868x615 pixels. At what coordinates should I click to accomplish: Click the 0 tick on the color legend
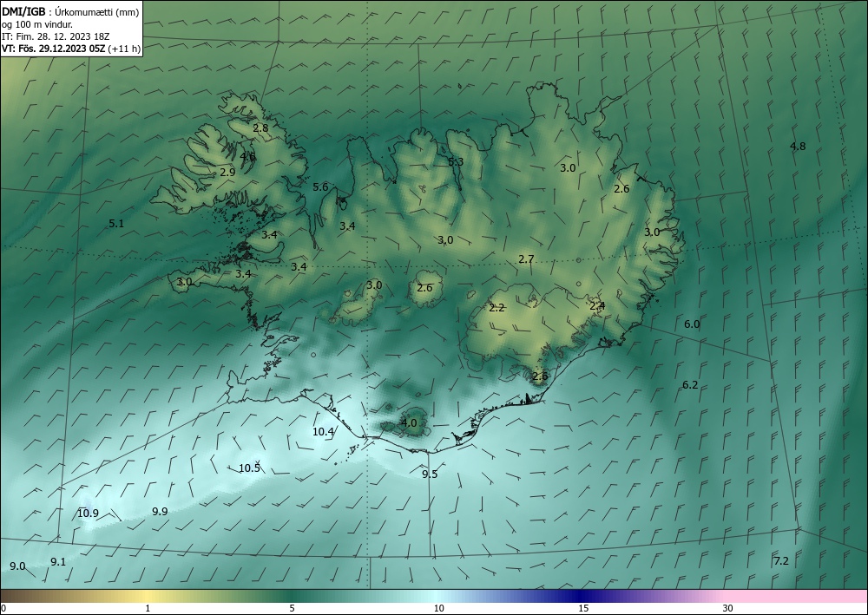click(3, 608)
